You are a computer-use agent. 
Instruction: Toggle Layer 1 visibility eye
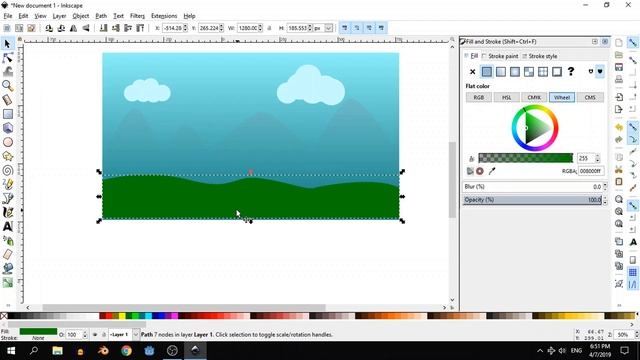click(95, 334)
